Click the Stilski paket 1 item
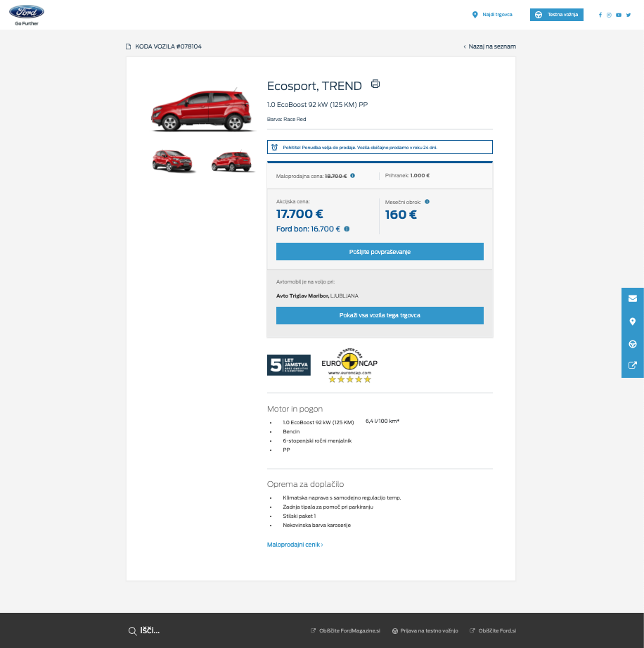The height and width of the screenshot is (648, 644). click(x=299, y=516)
